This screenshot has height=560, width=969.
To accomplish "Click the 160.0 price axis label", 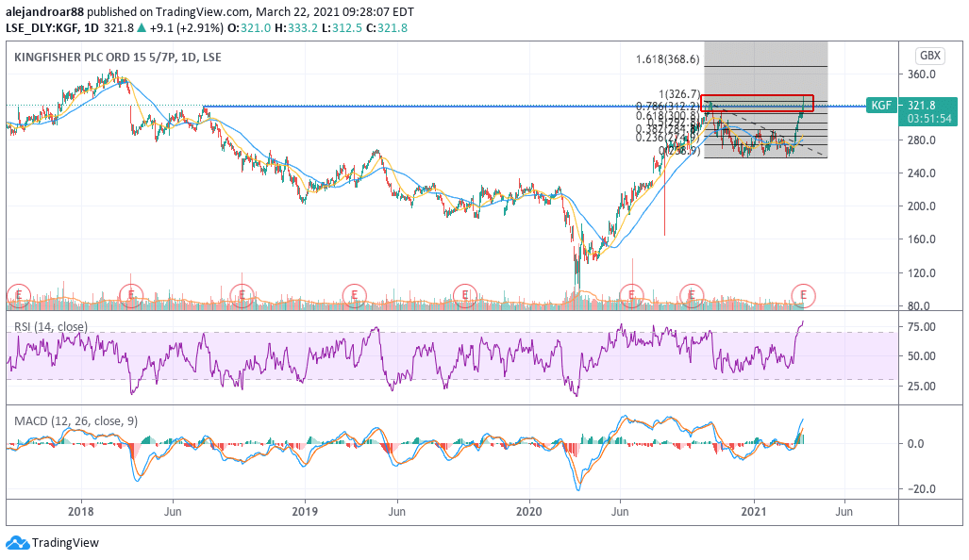I will (920, 239).
